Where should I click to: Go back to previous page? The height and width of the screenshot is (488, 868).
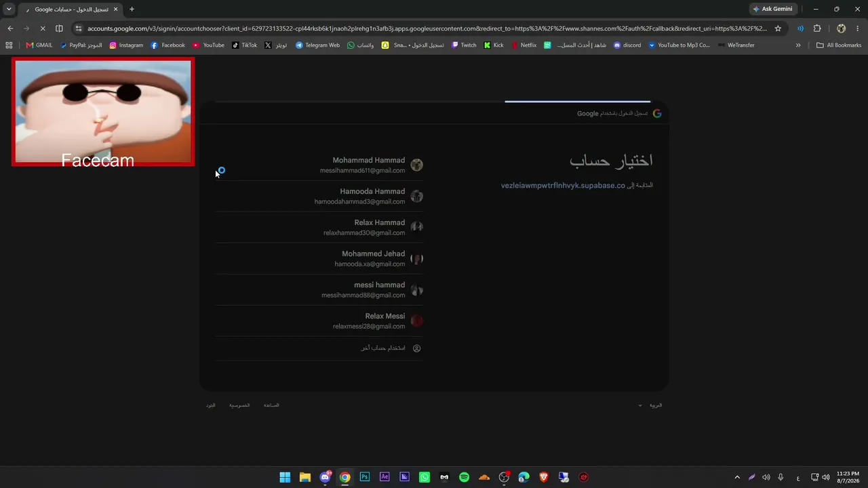[9, 28]
